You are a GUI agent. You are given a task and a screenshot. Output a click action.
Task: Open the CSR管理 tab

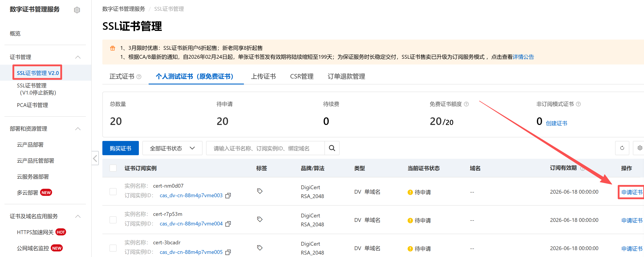tap(302, 76)
